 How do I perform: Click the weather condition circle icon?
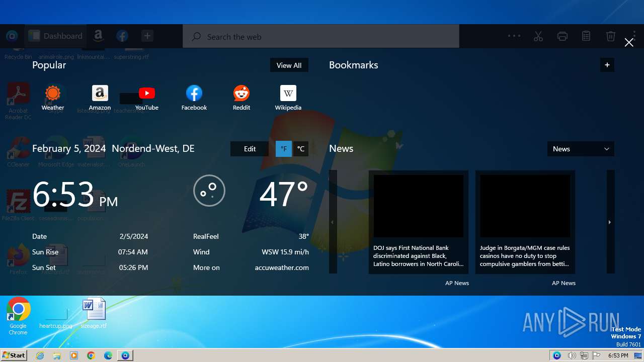pyautogui.click(x=209, y=191)
